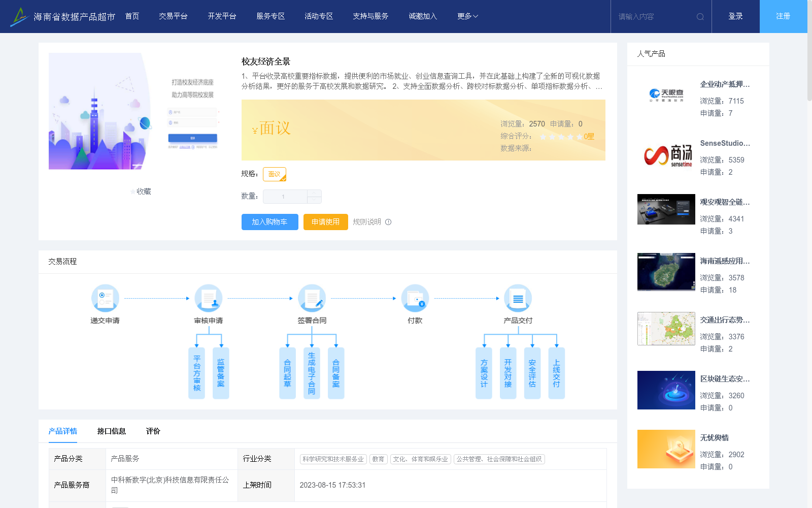Click the 生成电子合同 sub-step box
812x508 pixels.
312,373
